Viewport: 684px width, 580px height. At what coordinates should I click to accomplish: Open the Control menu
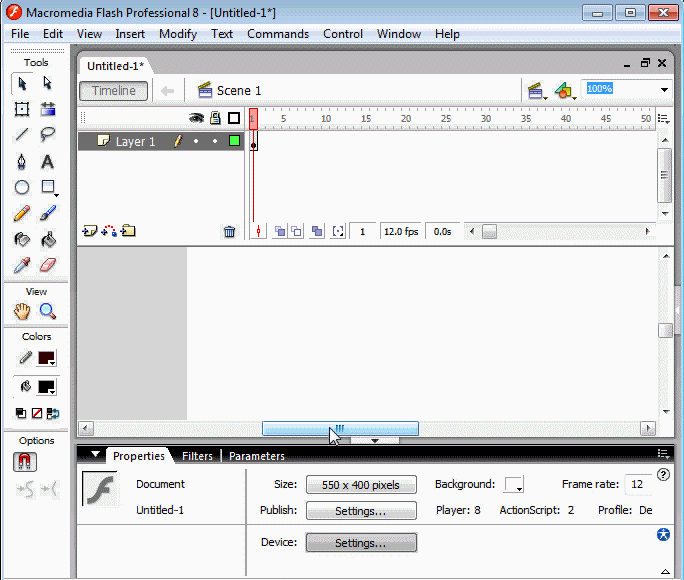pos(343,34)
